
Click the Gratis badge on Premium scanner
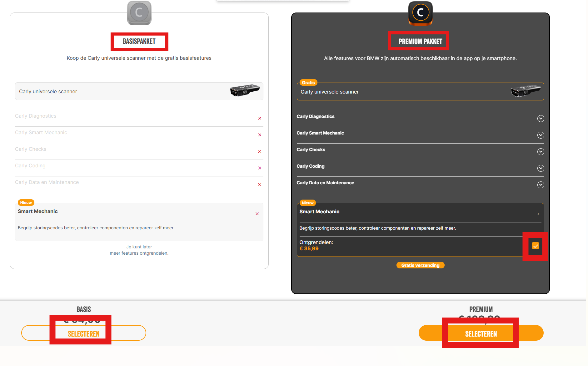[308, 83]
